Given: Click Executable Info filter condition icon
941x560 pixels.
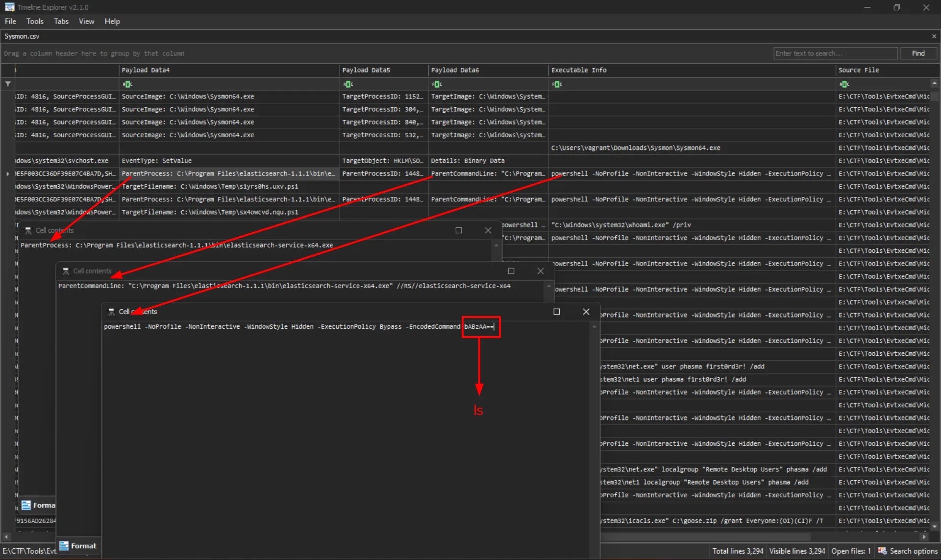Looking at the screenshot, I should [557, 84].
